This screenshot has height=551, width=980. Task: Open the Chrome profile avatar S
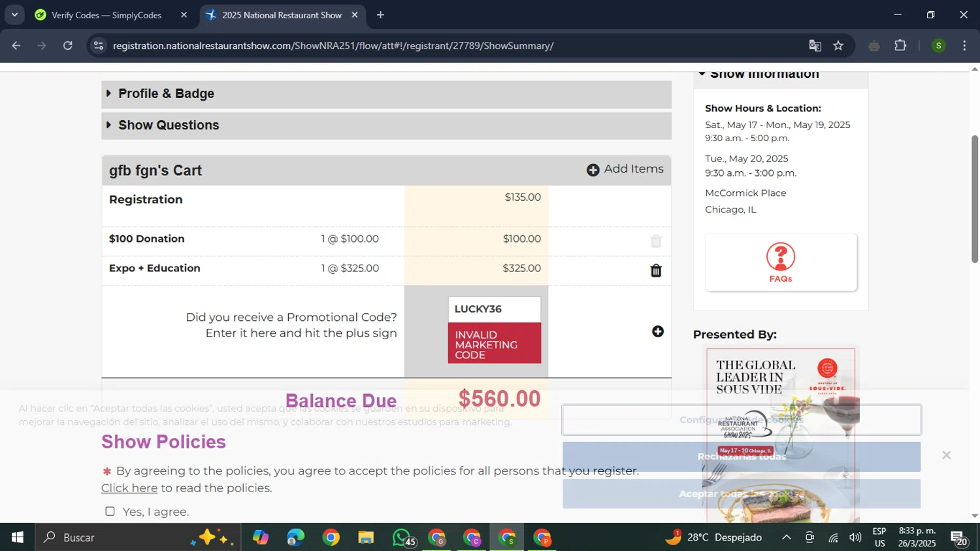[939, 46]
